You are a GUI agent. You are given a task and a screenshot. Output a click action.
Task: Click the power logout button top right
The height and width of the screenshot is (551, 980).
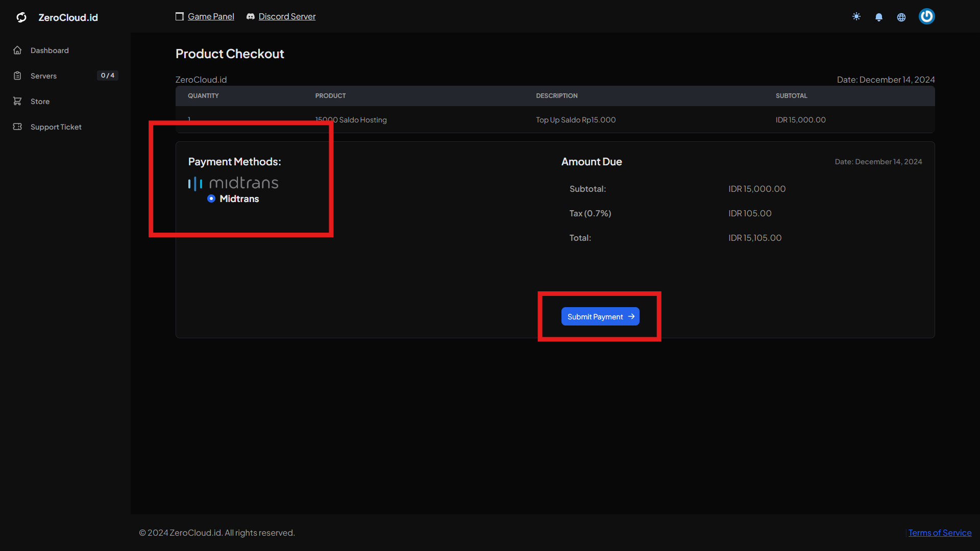coord(926,16)
